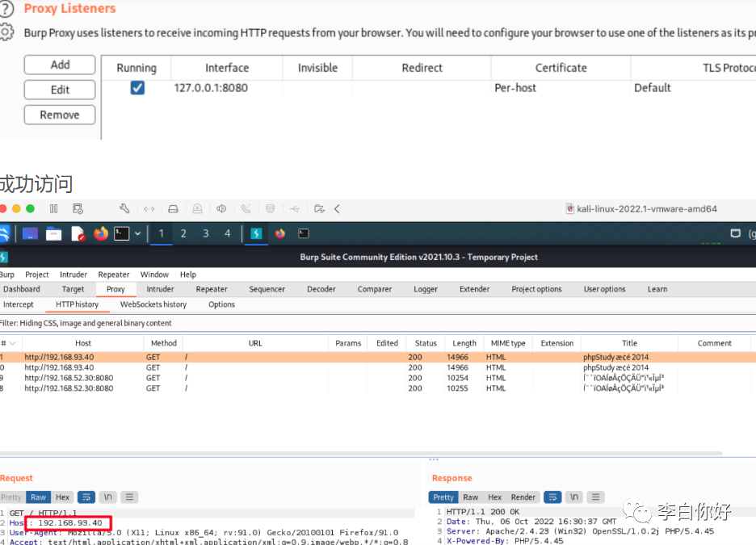Focus the terminal window in the taskbar
Screen dimensions: 756x545
click(x=304, y=233)
